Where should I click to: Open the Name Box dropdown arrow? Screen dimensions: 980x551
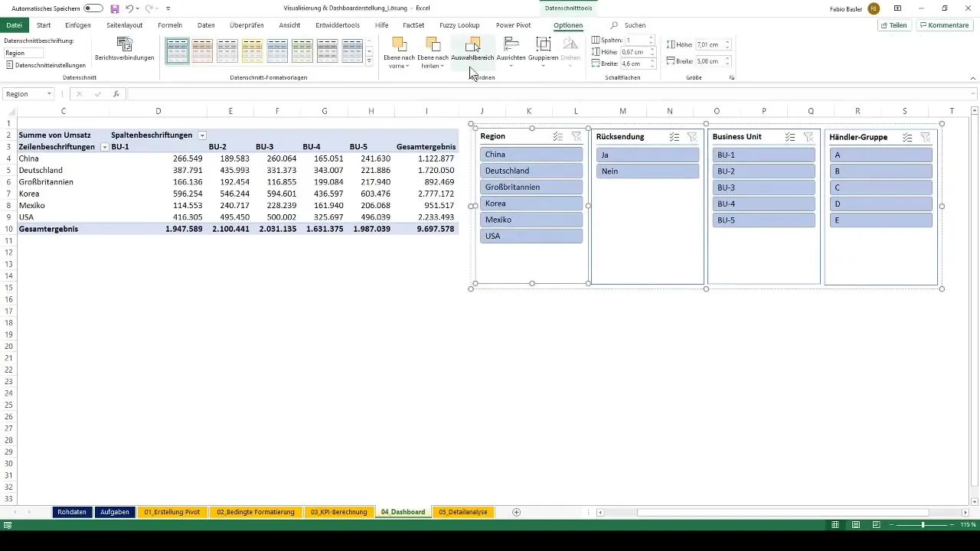pyautogui.click(x=49, y=94)
